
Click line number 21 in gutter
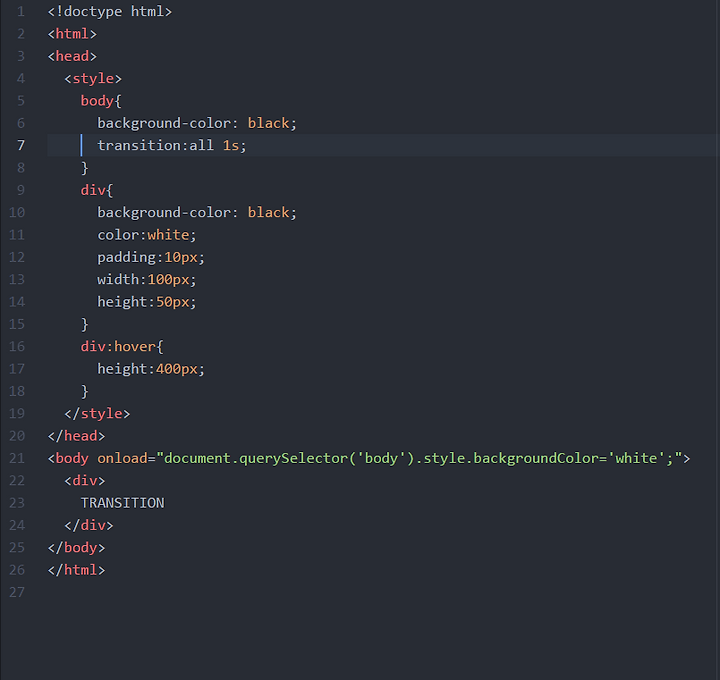pyautogui.click(x=17, y=458)
